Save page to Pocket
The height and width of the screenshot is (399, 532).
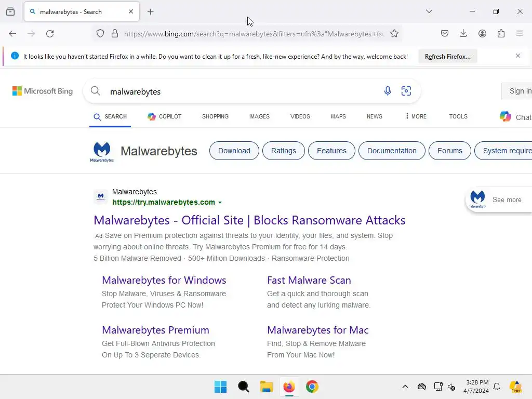tap(445, 34)
